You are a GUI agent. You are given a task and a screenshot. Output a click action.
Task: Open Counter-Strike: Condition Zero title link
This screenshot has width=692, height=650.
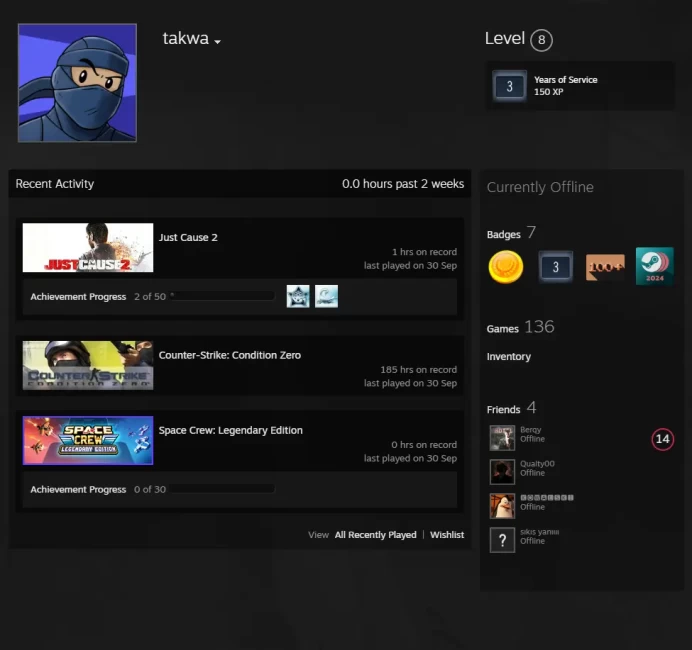pyautogui.click(x=229, y=355)
